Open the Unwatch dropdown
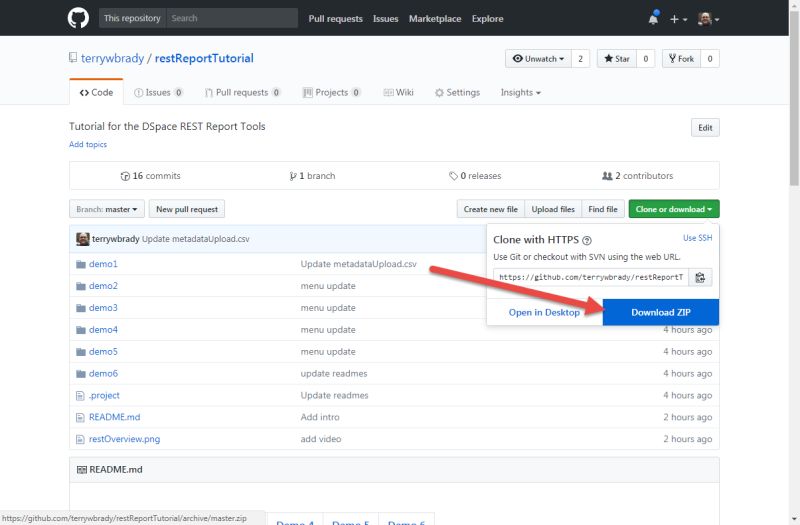 pyautogui.click(x=538, y=59)
